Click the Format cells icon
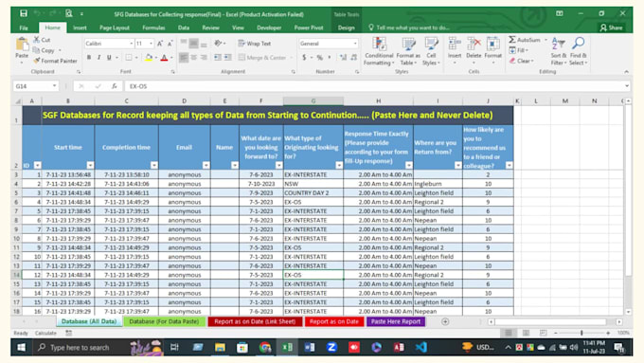Viewport: 644px width, 363px height. pos(492,44)
